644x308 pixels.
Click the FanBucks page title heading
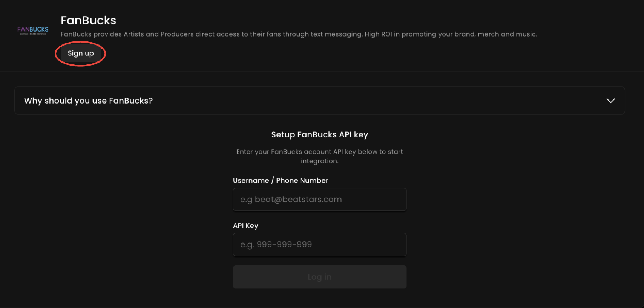(x=88, y=20)
